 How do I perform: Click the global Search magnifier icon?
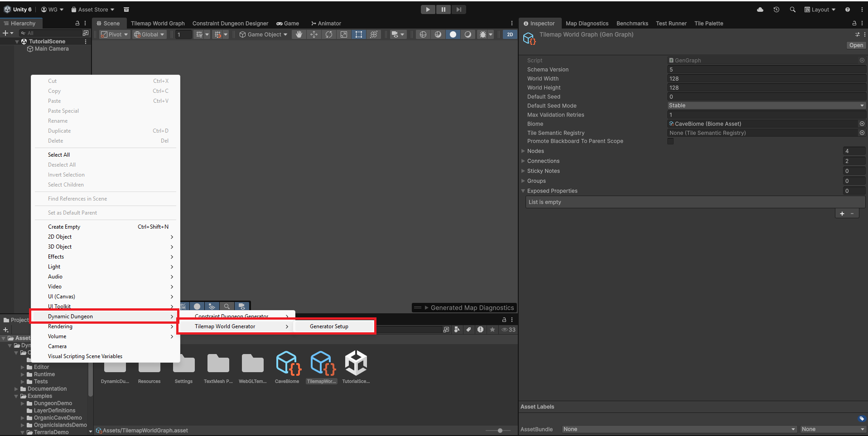(x=792, y=10)
